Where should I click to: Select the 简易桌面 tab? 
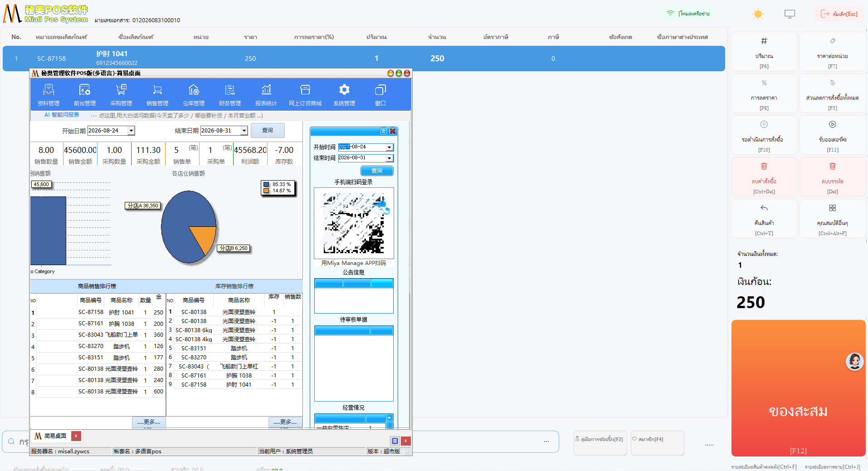51,436
